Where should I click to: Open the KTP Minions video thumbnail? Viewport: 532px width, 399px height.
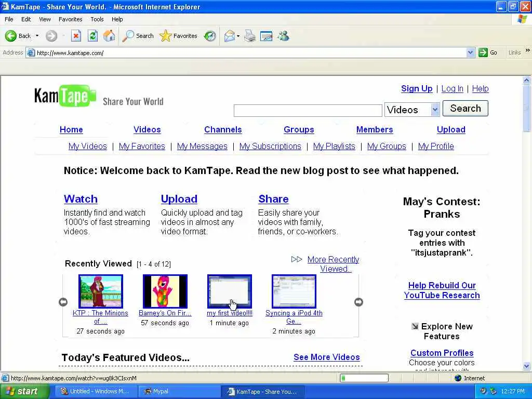pyautogui.click(x=101, y=291)
